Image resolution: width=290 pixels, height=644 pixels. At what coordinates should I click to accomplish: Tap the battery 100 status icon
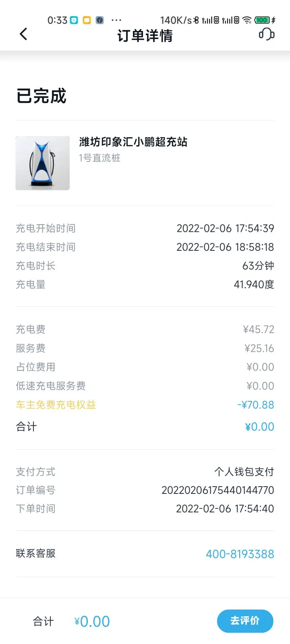(262, 20)
